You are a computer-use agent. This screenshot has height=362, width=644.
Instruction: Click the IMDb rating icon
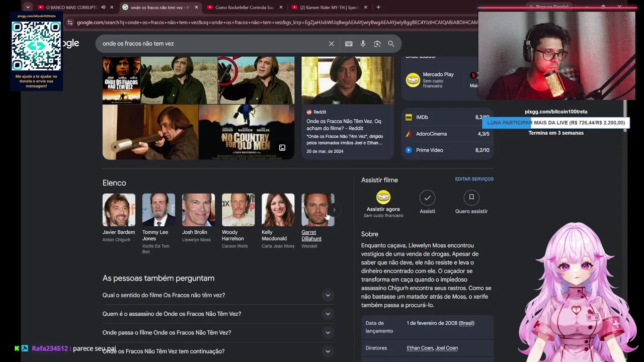[x=409, y=117]
